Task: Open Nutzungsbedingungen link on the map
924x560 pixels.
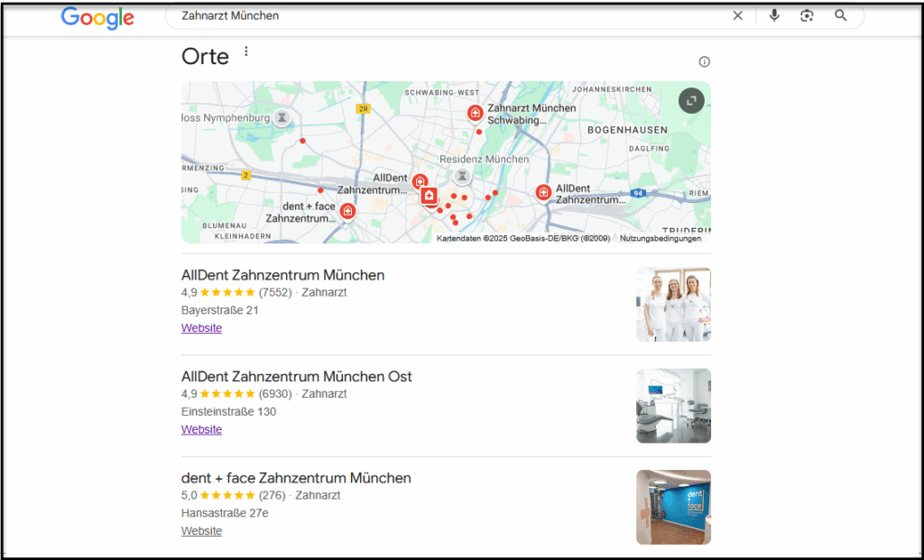Action: [x=660, y=238]
